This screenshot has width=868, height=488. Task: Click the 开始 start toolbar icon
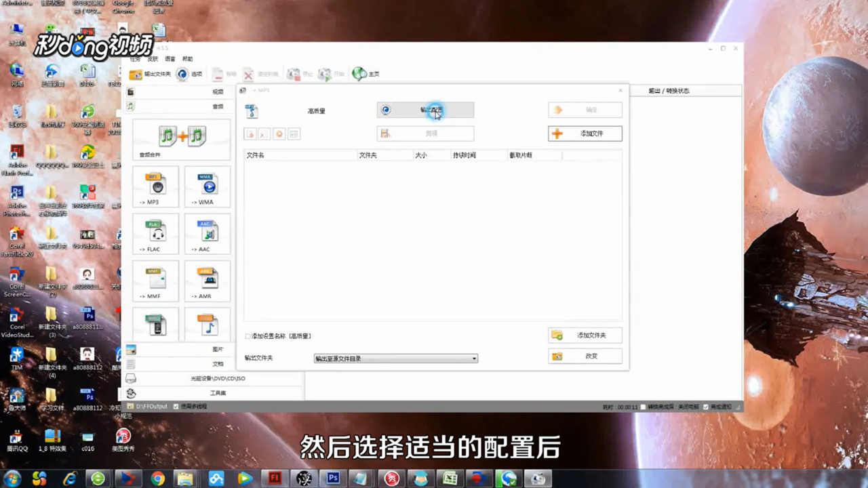pos(332,74)
